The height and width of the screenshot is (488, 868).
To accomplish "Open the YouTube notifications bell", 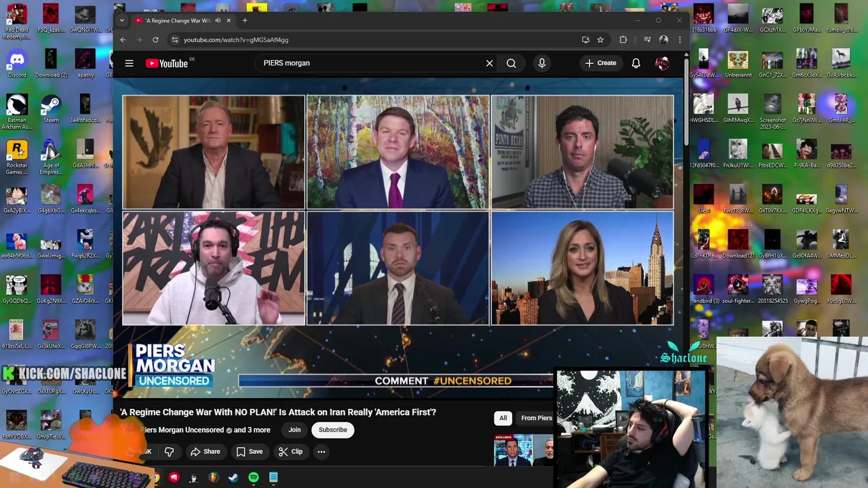I will [636, 63].
